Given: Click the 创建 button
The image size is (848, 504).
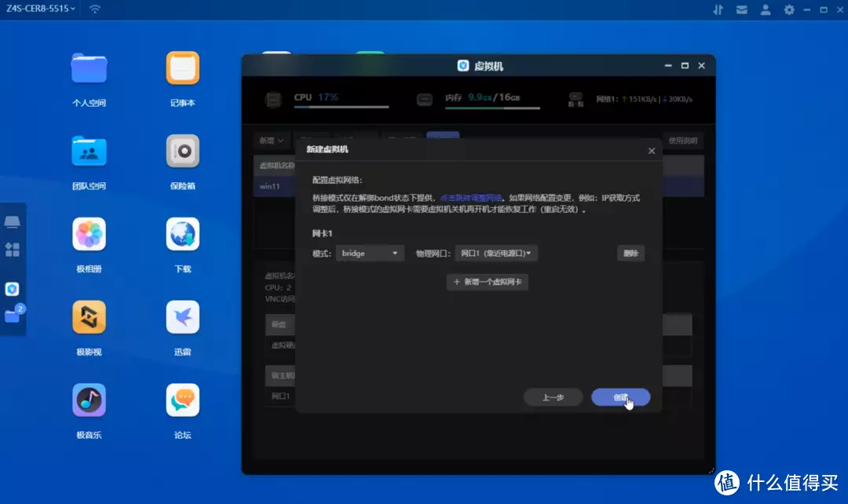Looking at the screenshot, I should click(621, 397).
